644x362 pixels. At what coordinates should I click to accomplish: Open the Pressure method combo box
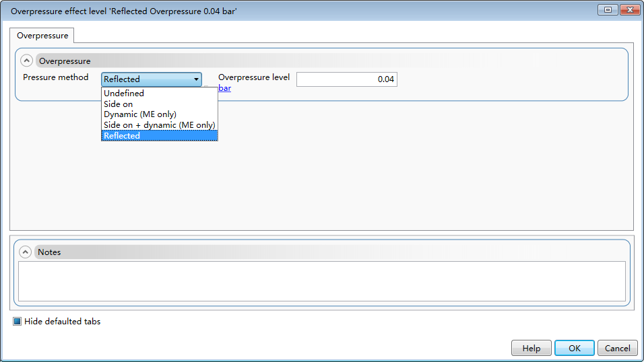[x=151, y=79]
